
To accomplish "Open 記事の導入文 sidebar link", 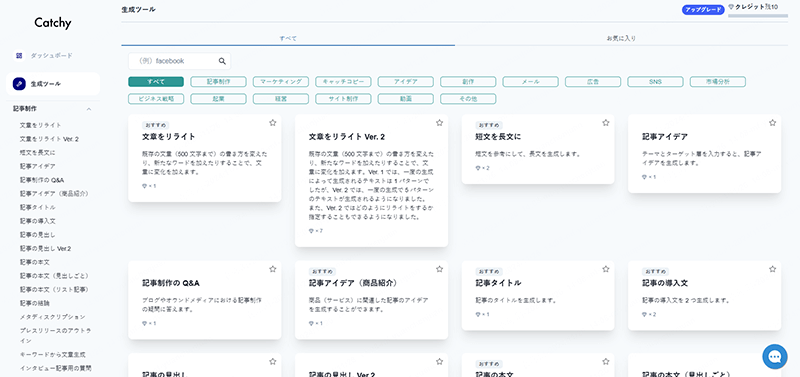I will coord(38,221).
